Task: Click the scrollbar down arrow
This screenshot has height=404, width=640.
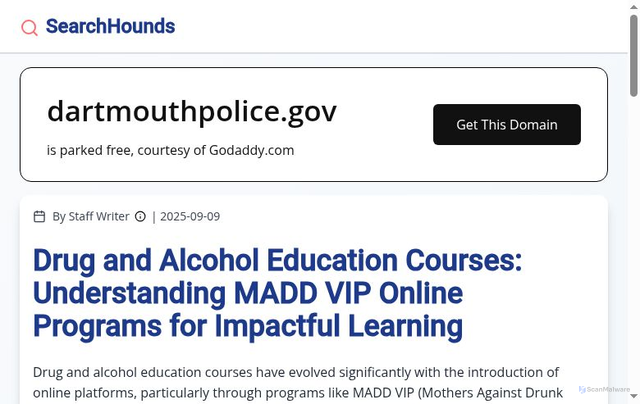Action: coord(634,397)
